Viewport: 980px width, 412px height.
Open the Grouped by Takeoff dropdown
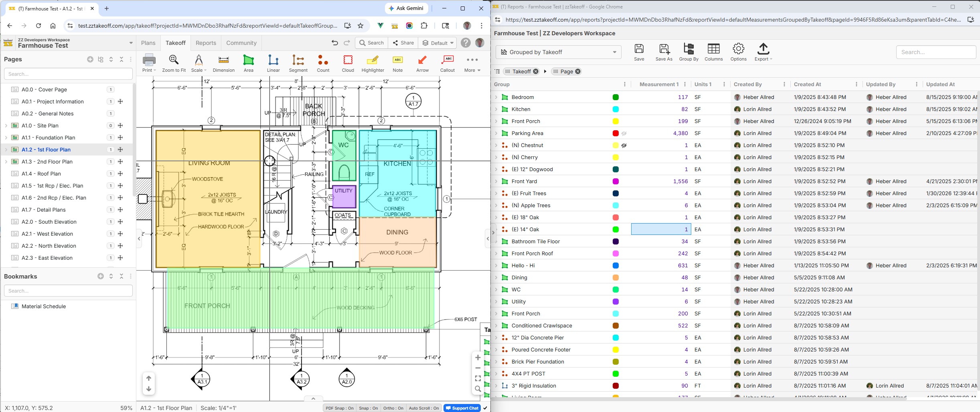pyautogui.click(x=558, y=52)
